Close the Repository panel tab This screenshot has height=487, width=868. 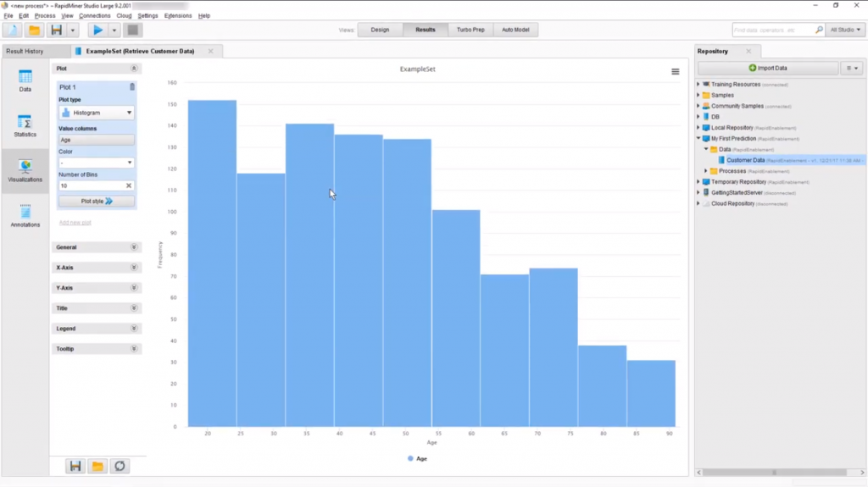(748, 51)
